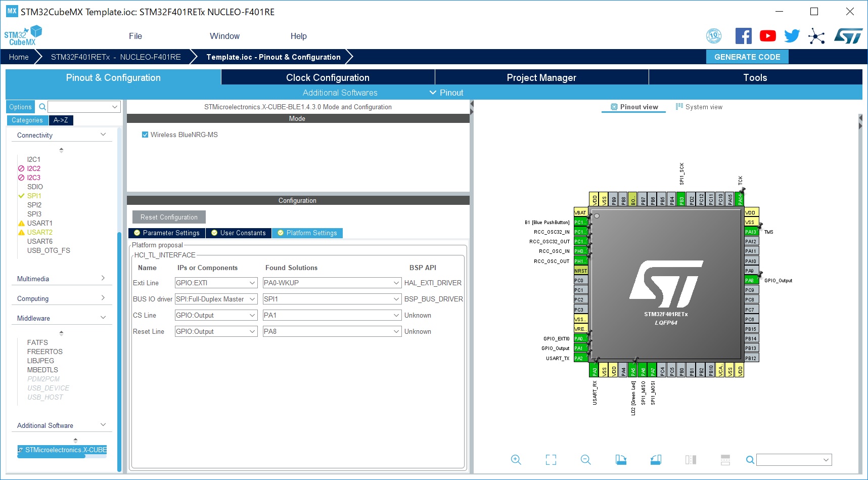Open the Pinout dropdown menu
Image resolution: width=868 pixels, height=480 pixels.
point(446,93)
